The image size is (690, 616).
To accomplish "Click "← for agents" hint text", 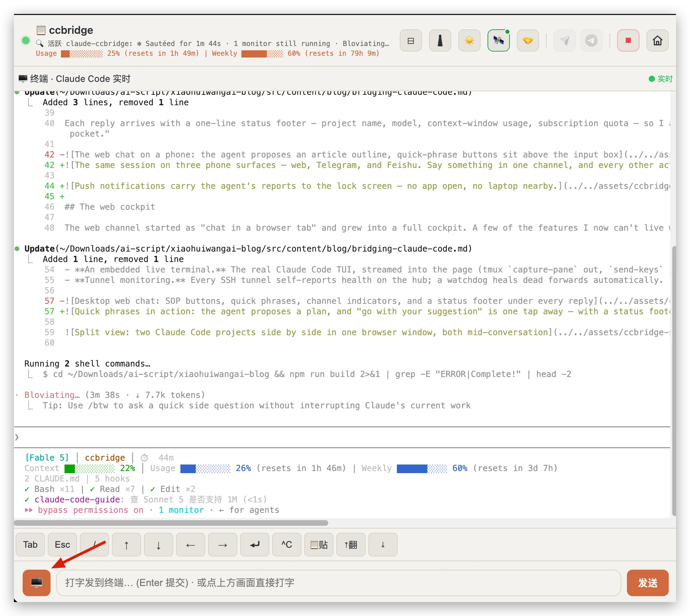I will [x=249, y=510].
